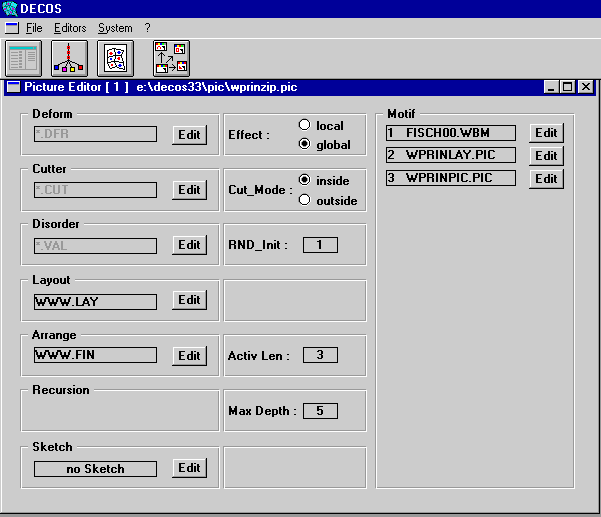
Task: Open the picture editor toolbar icon
Action: tap(115, 59)
